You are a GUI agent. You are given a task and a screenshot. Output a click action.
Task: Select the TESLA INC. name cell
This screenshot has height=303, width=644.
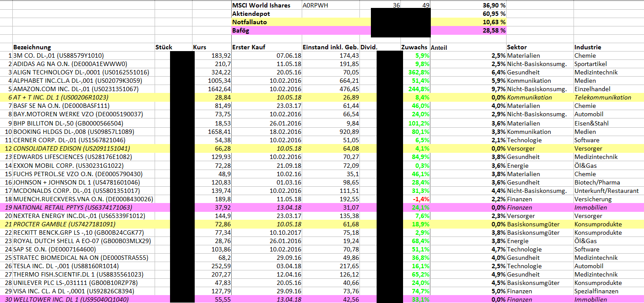click(84, 266)
